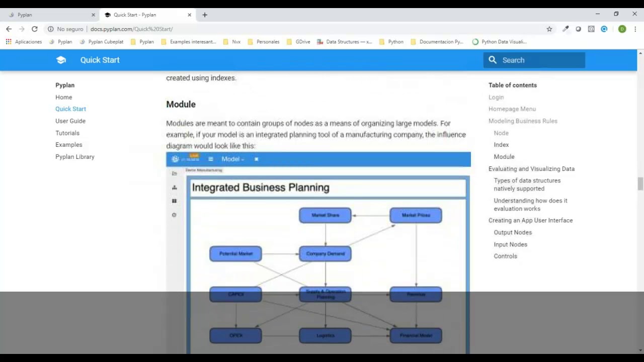Screen dimensions: 644x362
Task: Jump to Modeling Business Rules section
Action: (523, 121)
